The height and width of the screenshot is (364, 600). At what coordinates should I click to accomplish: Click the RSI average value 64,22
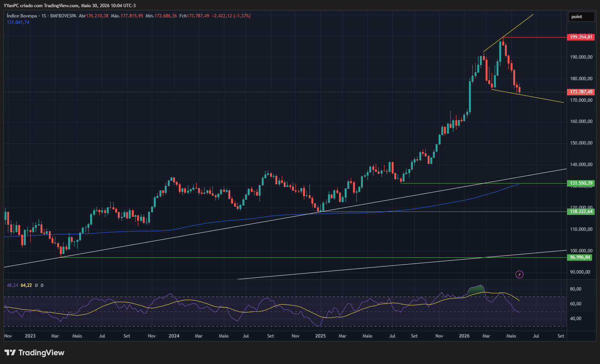click(26, 285)
